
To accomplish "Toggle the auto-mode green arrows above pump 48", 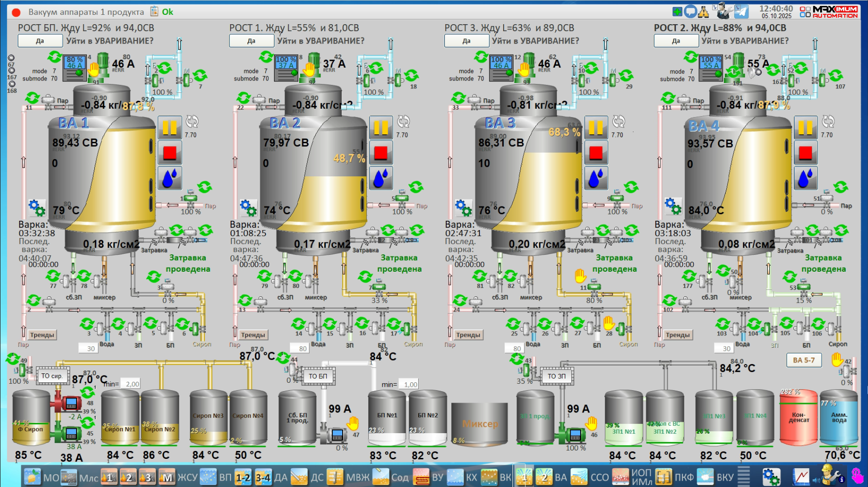I will [88, 393].
